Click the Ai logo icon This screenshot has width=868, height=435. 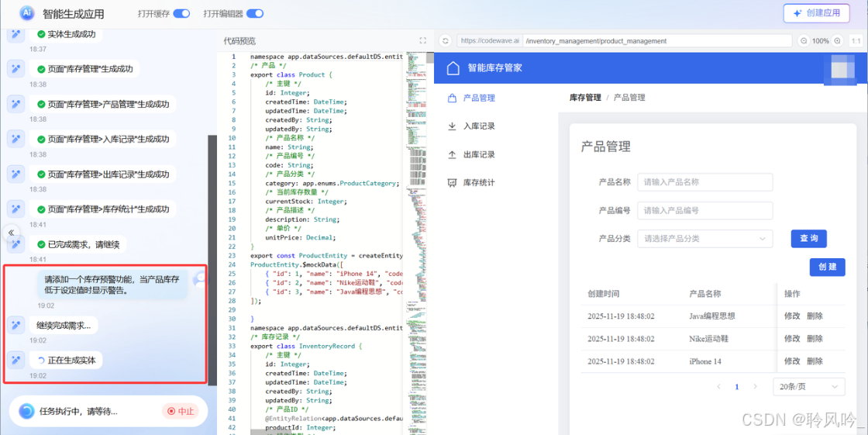pos(26,13)
